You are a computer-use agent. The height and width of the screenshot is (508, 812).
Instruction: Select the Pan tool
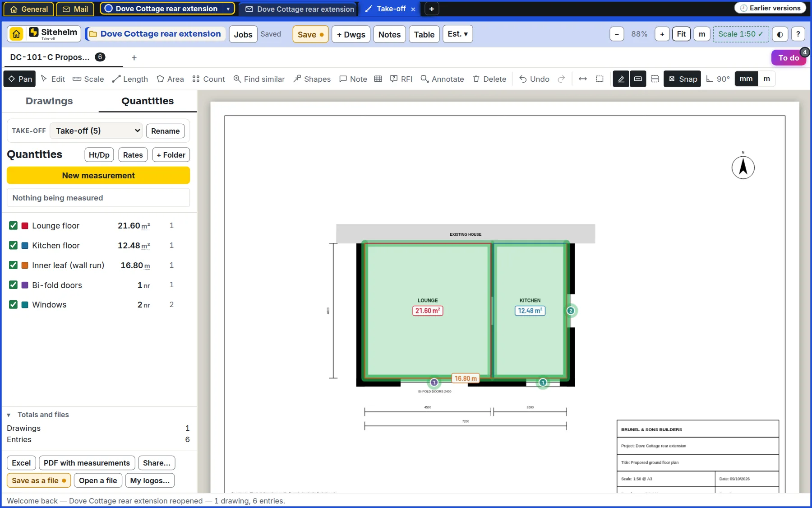[x=20, y=79]
